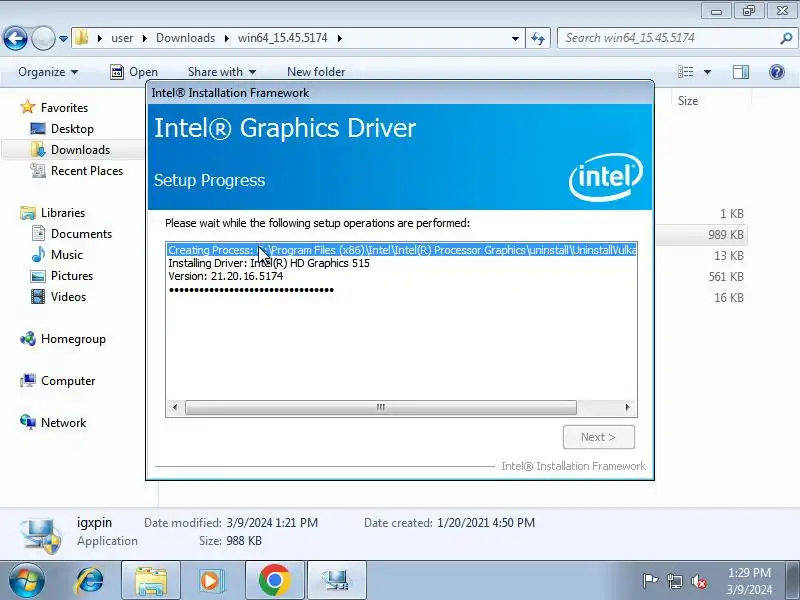Click the 16 KB file size row
The image size is (800, 600).
(x=729, y=297)
